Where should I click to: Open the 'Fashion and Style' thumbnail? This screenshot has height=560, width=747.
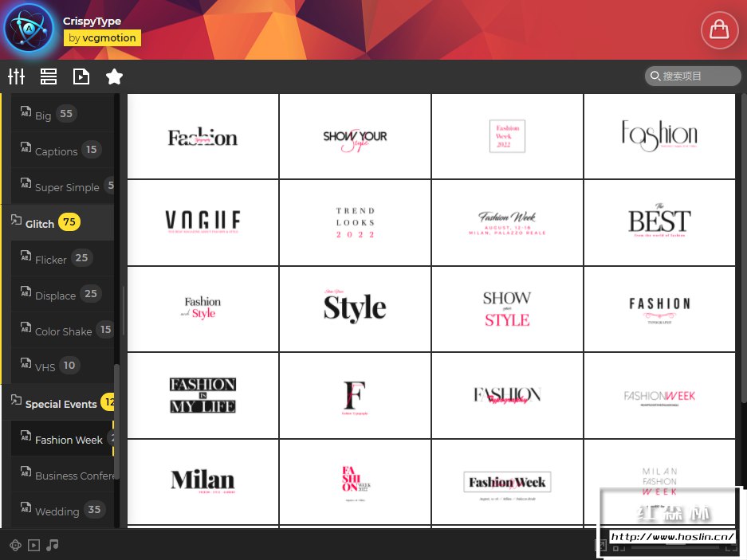(203, 309)
